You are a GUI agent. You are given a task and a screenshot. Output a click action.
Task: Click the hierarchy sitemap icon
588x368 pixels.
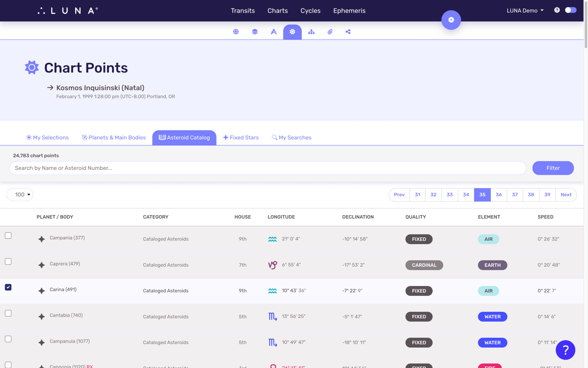[311, 32]
